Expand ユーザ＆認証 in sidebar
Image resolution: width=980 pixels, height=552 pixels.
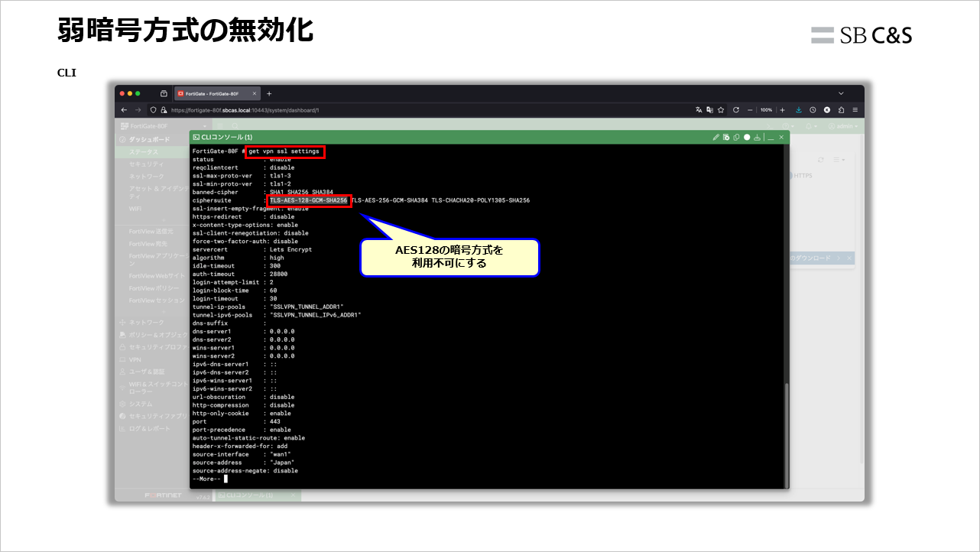(x=151, y=372)
